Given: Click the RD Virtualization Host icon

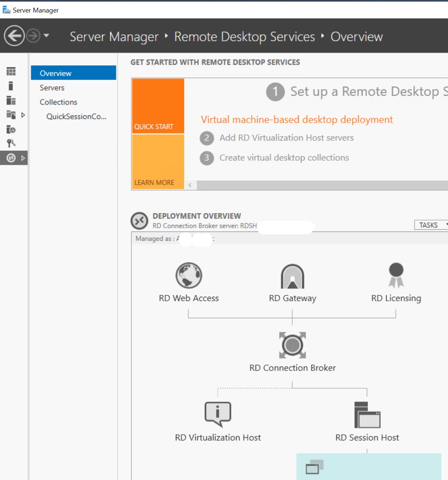Looking at the screenshot, I should click(218, 414).
